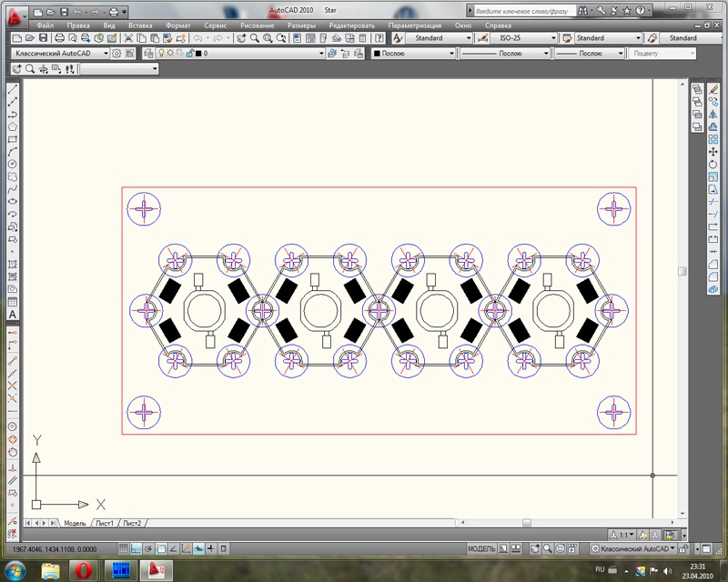Click the Save icon in standard toolbar
Viewport: 728px width, 582px height.
click(44, 39)
